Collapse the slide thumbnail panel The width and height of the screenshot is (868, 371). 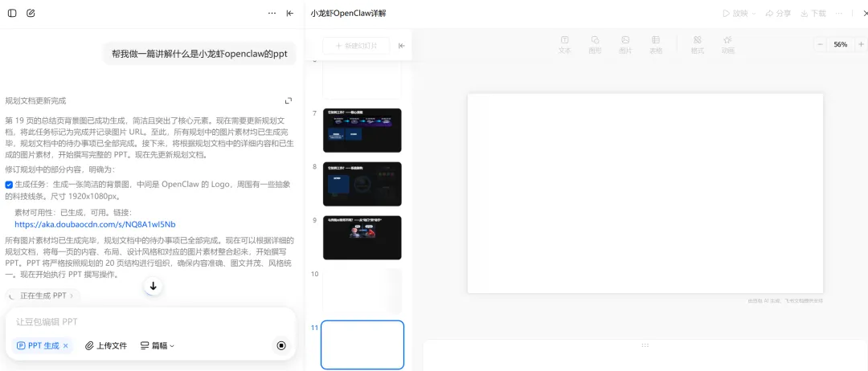(401, 46)
